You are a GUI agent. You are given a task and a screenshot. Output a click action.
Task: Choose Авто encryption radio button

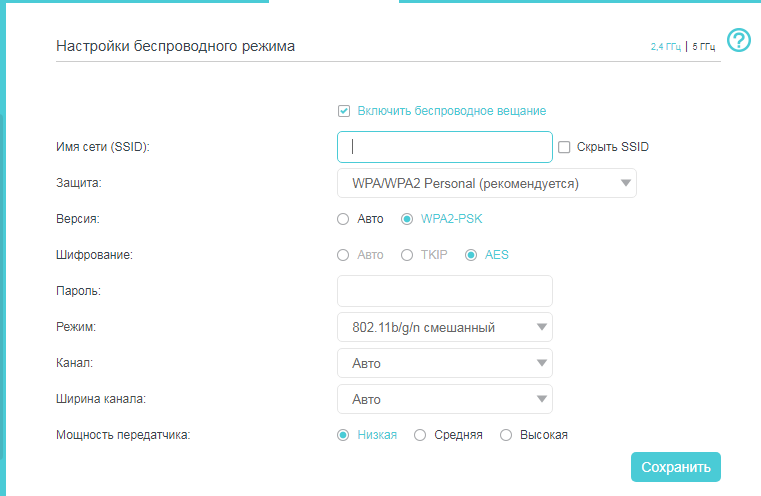(343, 255)
